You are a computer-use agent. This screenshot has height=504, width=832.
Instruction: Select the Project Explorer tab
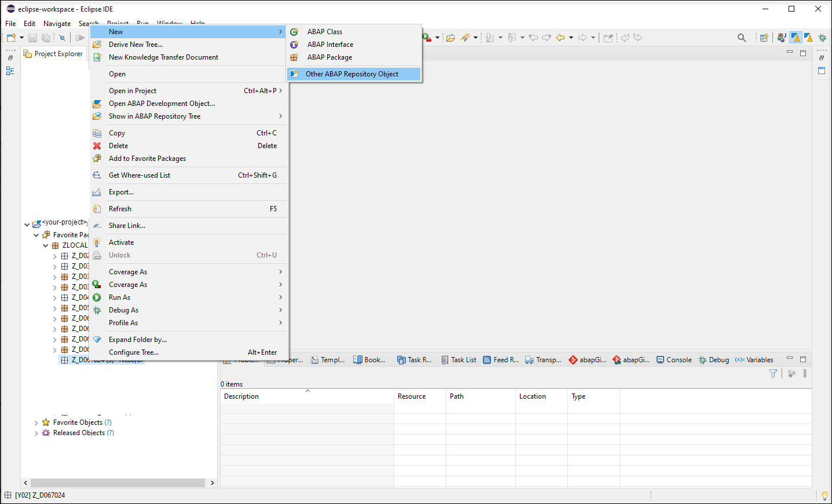click(53, 54)
